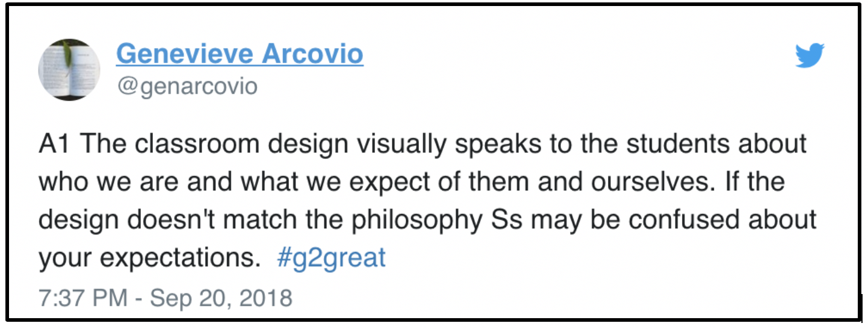Viewport: 868px width, 329px height.
Task: Open the Genevieve Arcovio profile name link
Action: click(x=240, y=54)
